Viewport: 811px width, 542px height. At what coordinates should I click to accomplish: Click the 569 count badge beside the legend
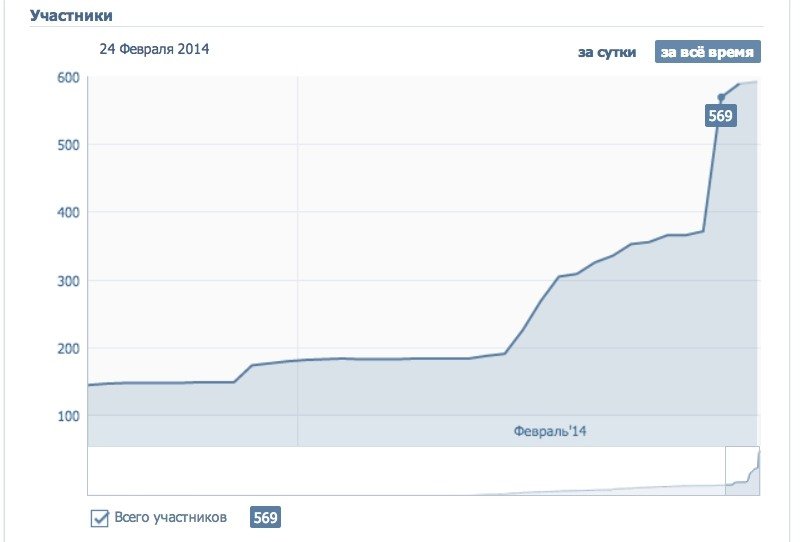(x=265, y=518)
